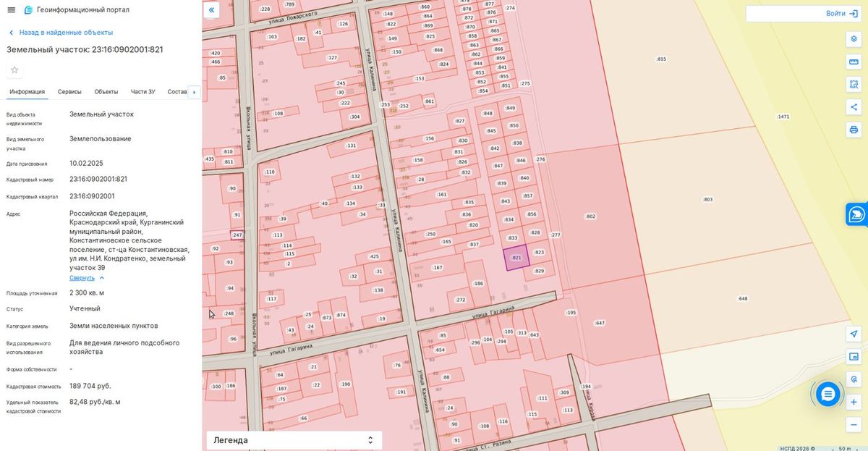This screenshot has width=868, height=451.
Task: Click parcel :802 on the map
Action: (590, 216)
